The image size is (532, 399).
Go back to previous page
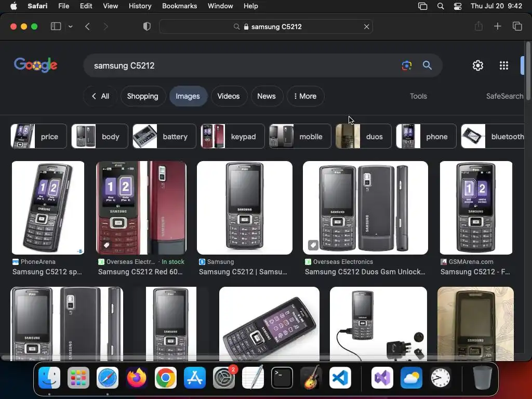[87, 26]
